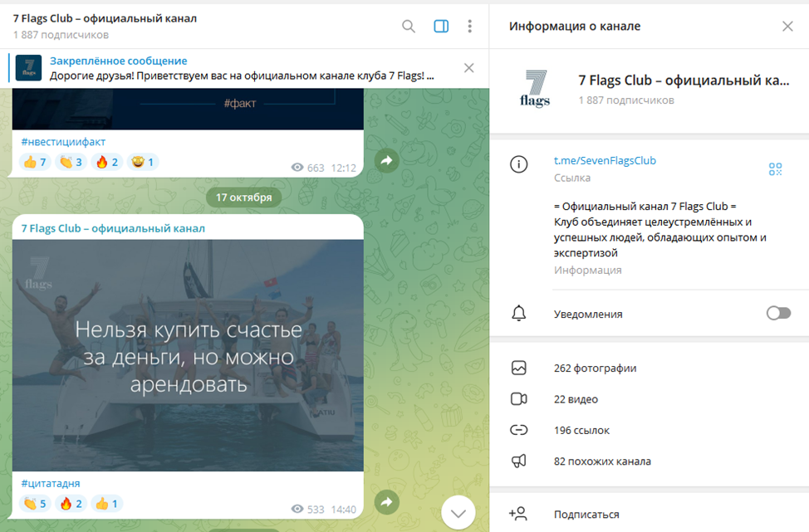Open the #цитатадня hashtag
Image resolution: width=809 pixels, height=532 pixels.
[51, 484]
